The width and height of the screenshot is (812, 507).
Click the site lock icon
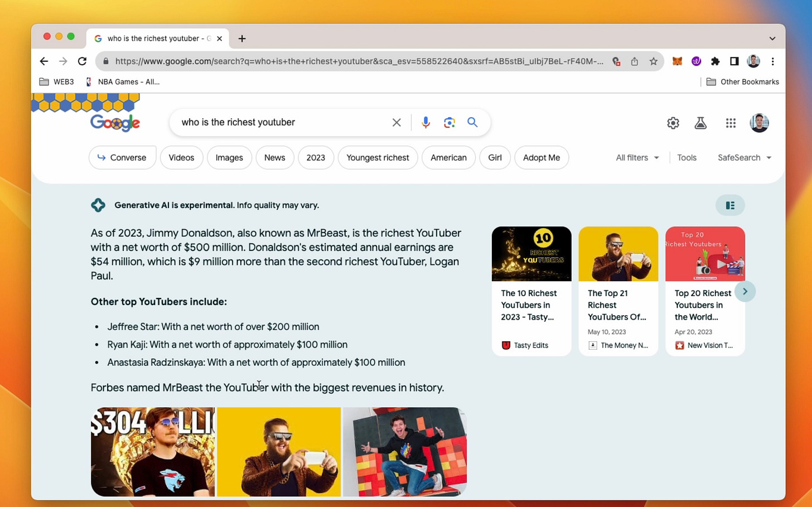pyautogui.click(x=105, y=61)
